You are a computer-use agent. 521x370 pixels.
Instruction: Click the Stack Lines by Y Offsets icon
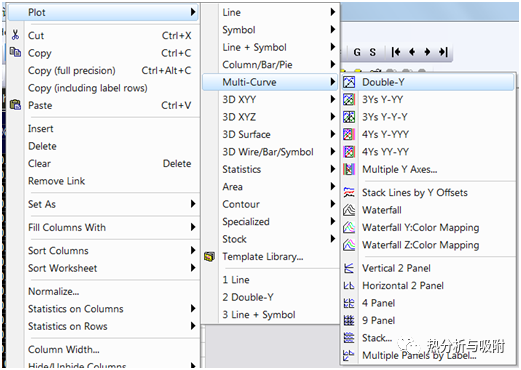tap(349, 192)
